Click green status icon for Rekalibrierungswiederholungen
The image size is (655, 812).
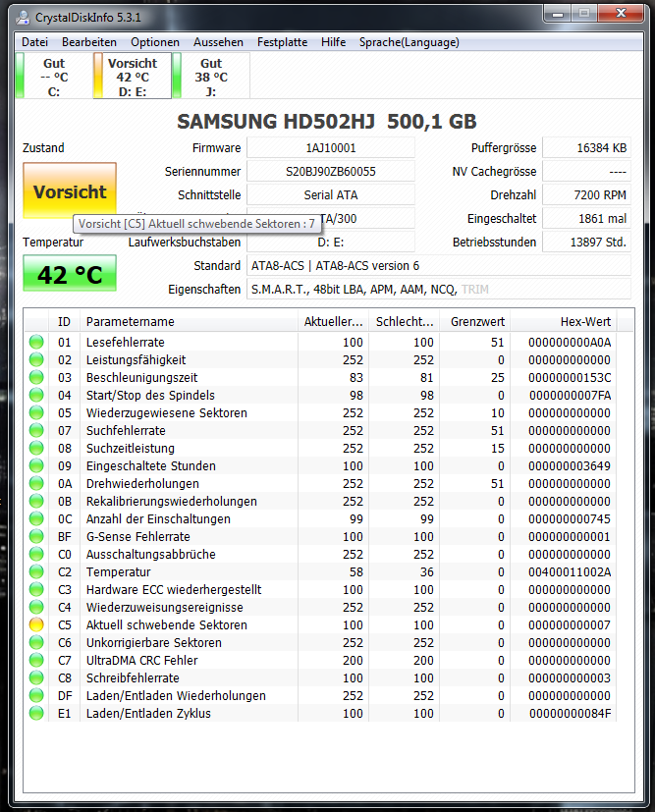(36, 502)
